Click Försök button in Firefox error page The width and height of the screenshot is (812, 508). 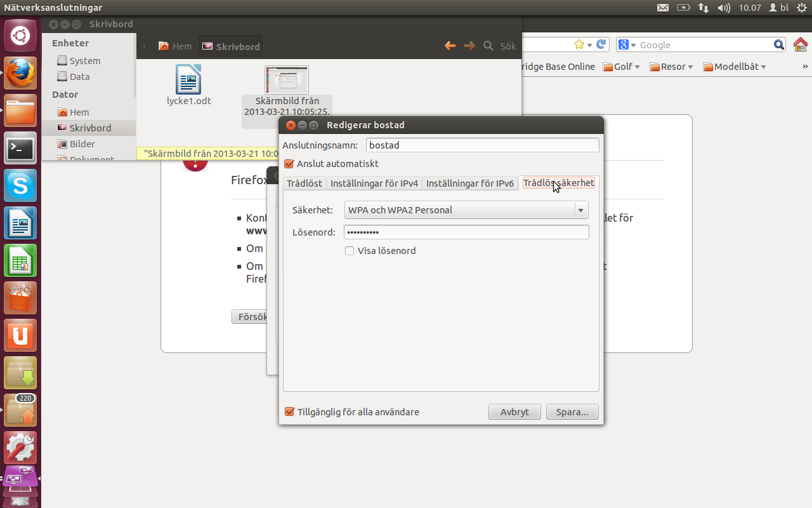249,316
